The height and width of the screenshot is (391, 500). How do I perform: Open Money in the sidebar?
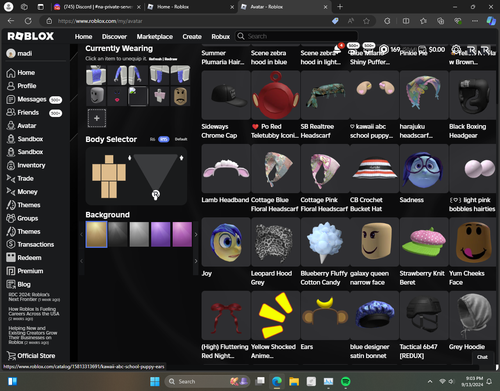click(x=22, y=192)
